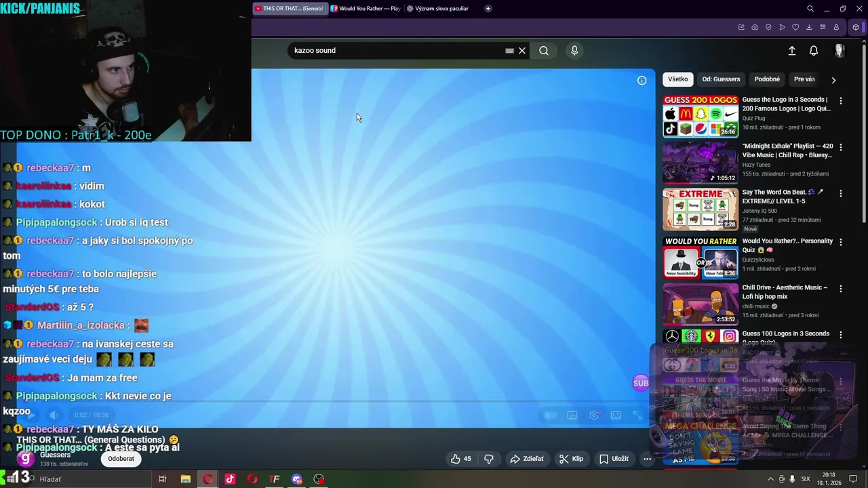
Task: Open options for Would You Rather Personality Quiz
Action: (841, 242)
